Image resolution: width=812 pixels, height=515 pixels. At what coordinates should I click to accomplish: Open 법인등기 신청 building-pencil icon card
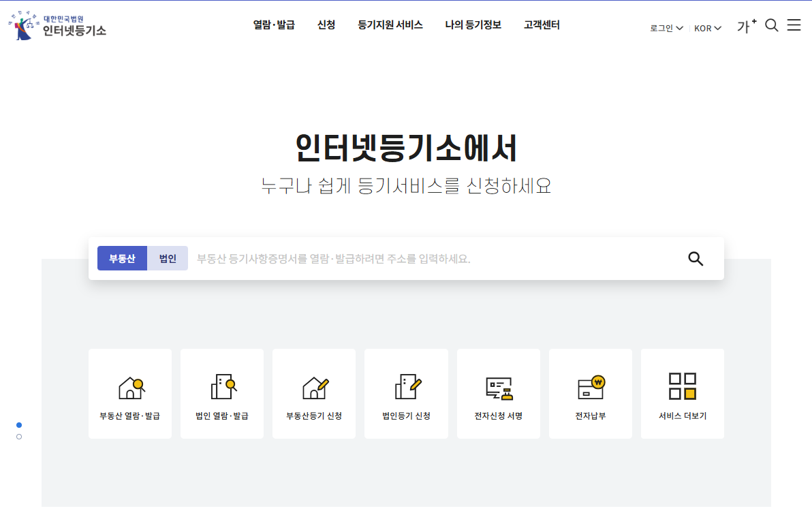point(406,394)
